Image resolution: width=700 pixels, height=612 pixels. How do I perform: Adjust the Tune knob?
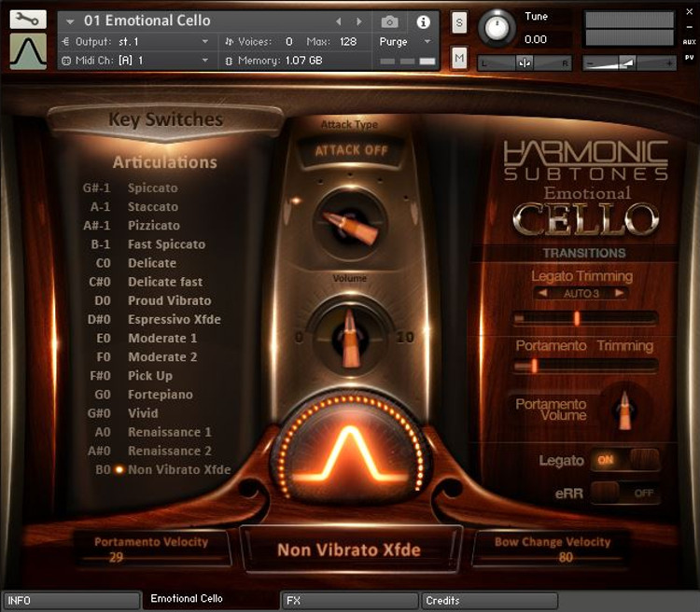point(497,27)
